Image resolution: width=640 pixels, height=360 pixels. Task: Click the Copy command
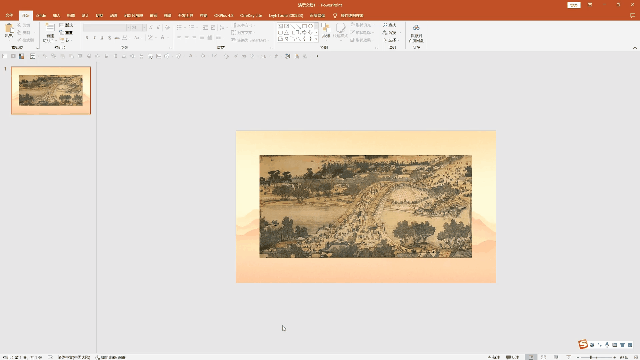click(x=24, y=32)
